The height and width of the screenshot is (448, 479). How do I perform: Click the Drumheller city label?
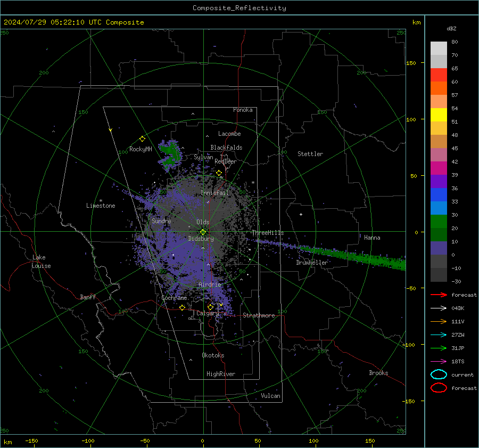[x=312, y=263]
